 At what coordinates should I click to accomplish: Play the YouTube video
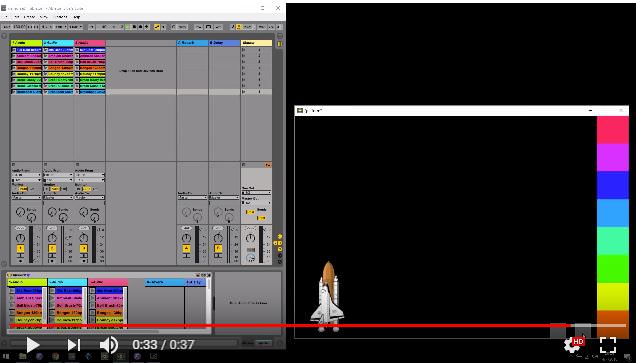(33, 345)
